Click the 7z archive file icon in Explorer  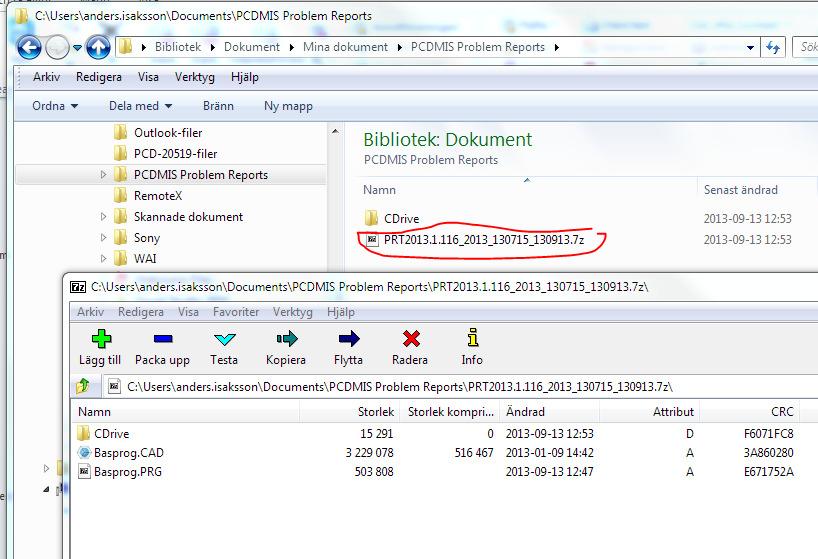coord(372,240)
